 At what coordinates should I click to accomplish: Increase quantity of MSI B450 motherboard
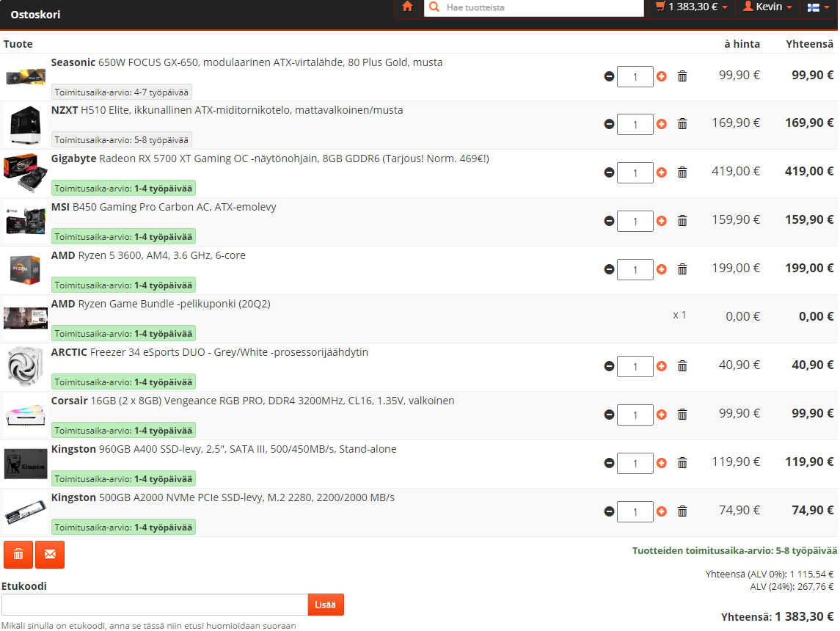point(662,221)
